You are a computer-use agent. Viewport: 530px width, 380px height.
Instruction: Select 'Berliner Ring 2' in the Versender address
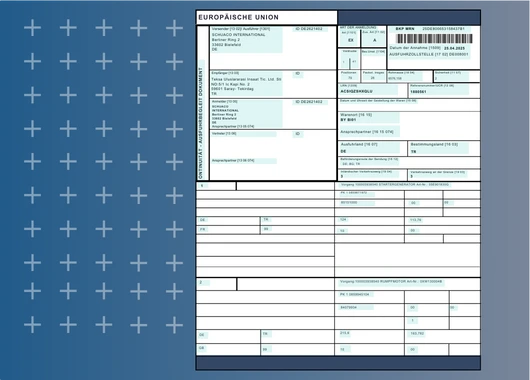(225, 40)
